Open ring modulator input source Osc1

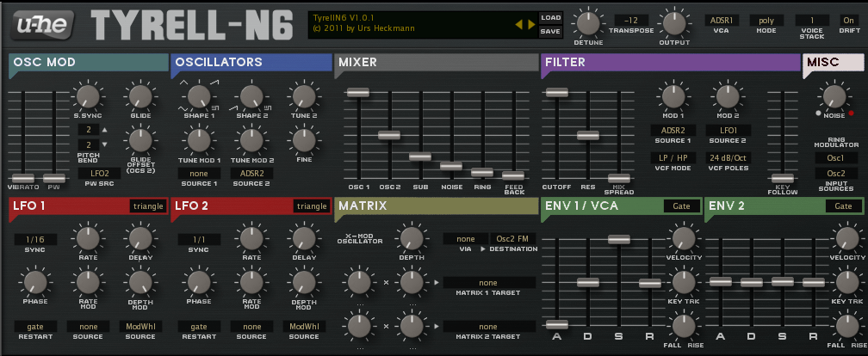(x=836, y=158)
